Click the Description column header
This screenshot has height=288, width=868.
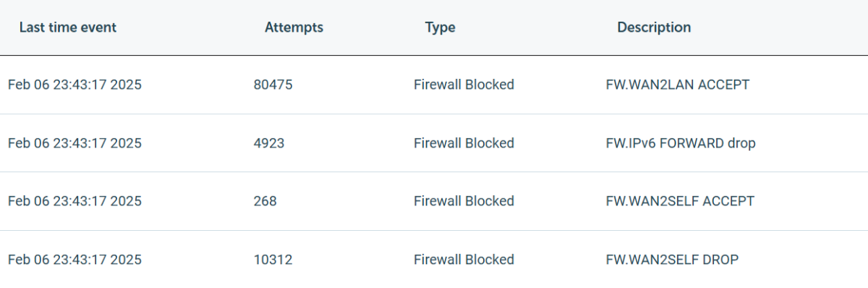[x=654, y=27]
